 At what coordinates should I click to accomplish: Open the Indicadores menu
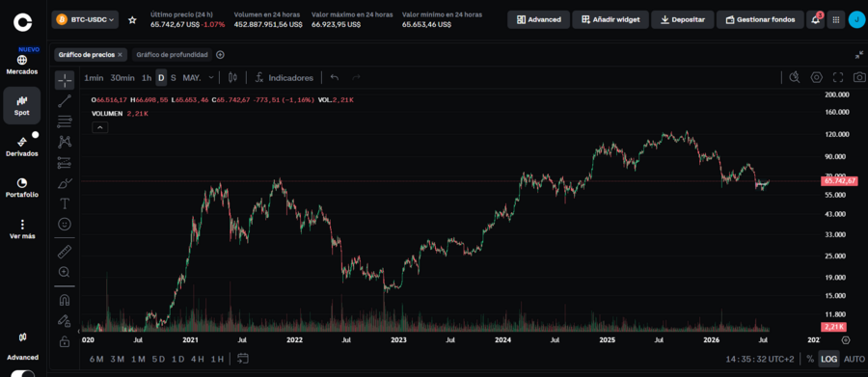(x=285, y=78)
